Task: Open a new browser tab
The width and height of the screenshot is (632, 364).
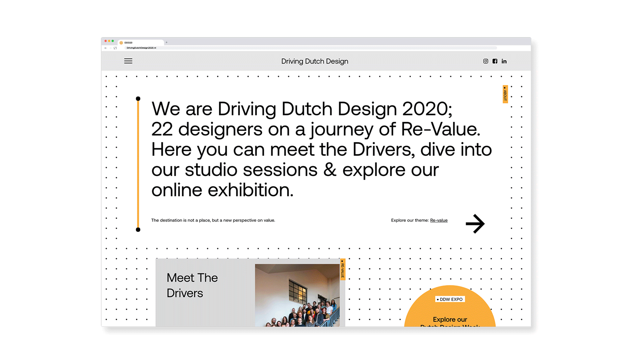Action: click(167, 42)
